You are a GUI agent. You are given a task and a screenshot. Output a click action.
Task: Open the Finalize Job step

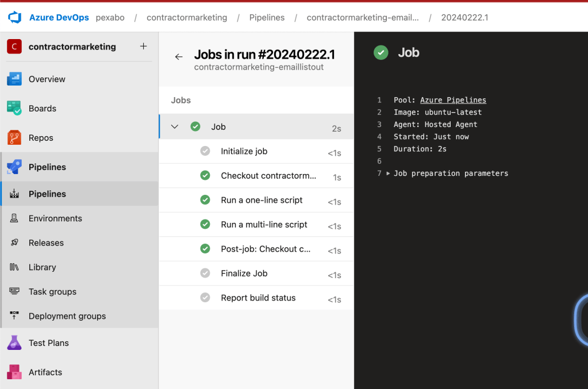pyautogui.click(x=256, y=273)
